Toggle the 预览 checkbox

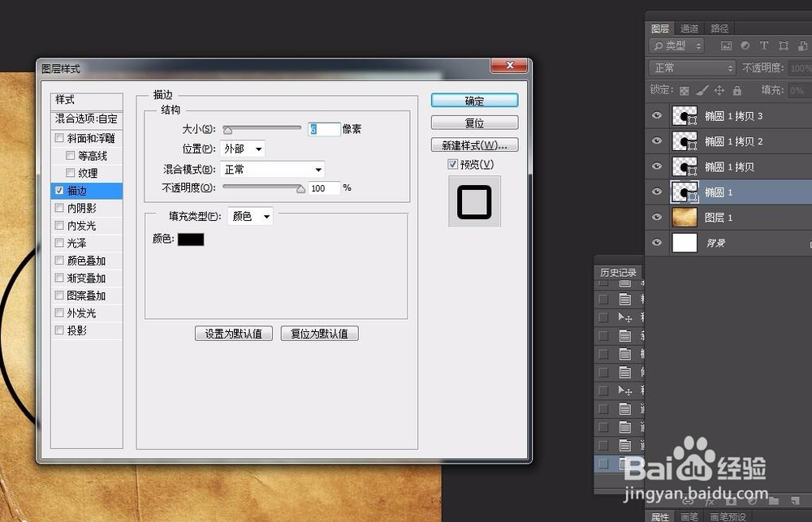[452, 164]
